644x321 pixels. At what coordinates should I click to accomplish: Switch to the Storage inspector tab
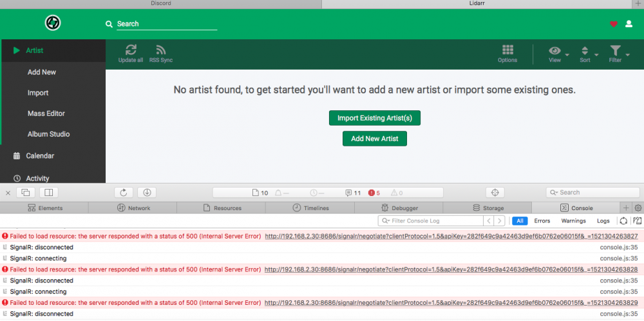point(488,208)
